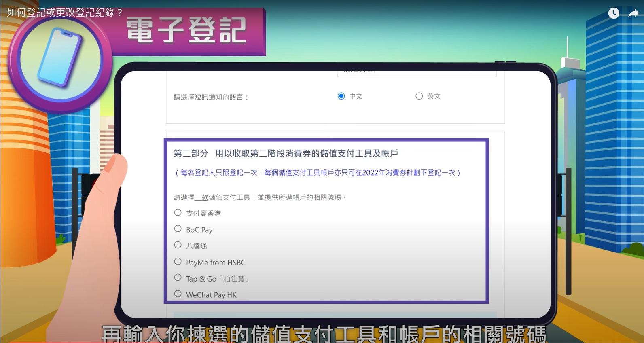Screen dimensions: 644x343
Task: Click the 請選擇短訊通知的語言 label
Action: (211, 97)
